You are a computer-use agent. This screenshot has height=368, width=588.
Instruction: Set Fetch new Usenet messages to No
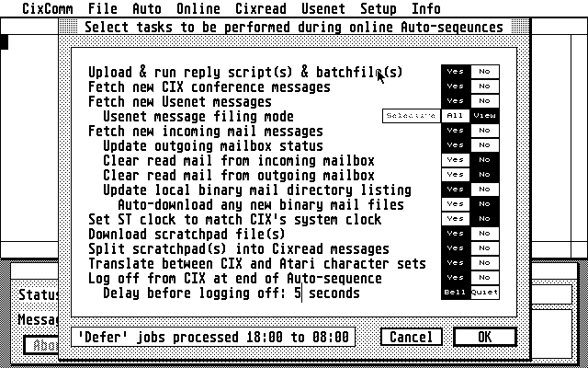tap(484, 101)
